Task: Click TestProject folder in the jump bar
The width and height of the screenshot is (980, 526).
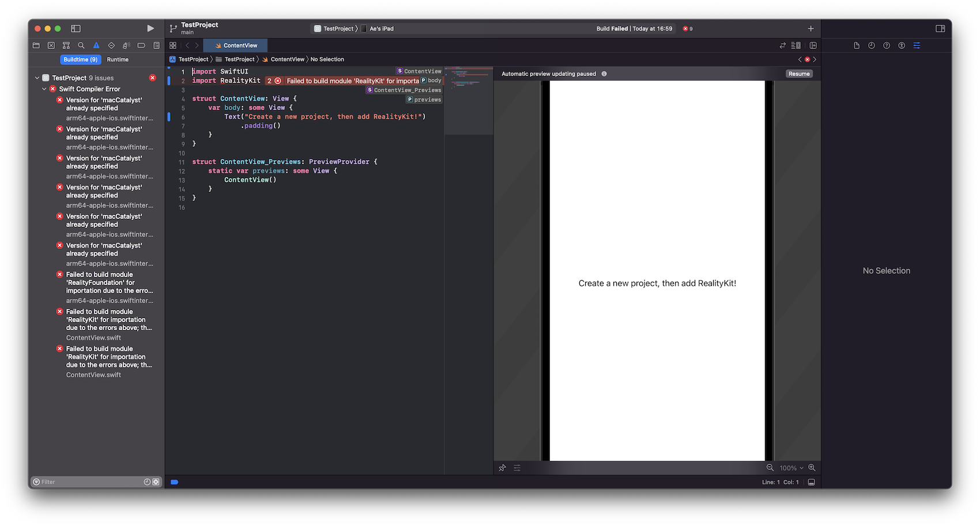Action: (235, 59)
